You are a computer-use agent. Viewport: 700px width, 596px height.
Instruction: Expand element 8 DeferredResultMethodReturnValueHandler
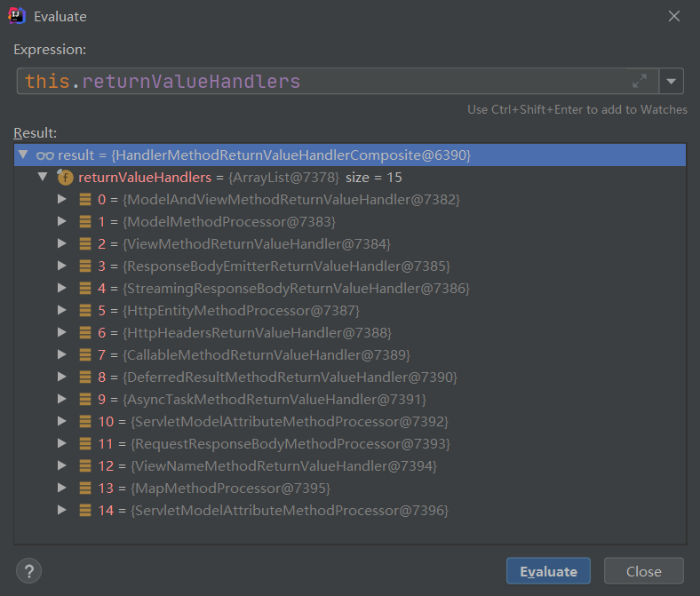tap(62, 377)
